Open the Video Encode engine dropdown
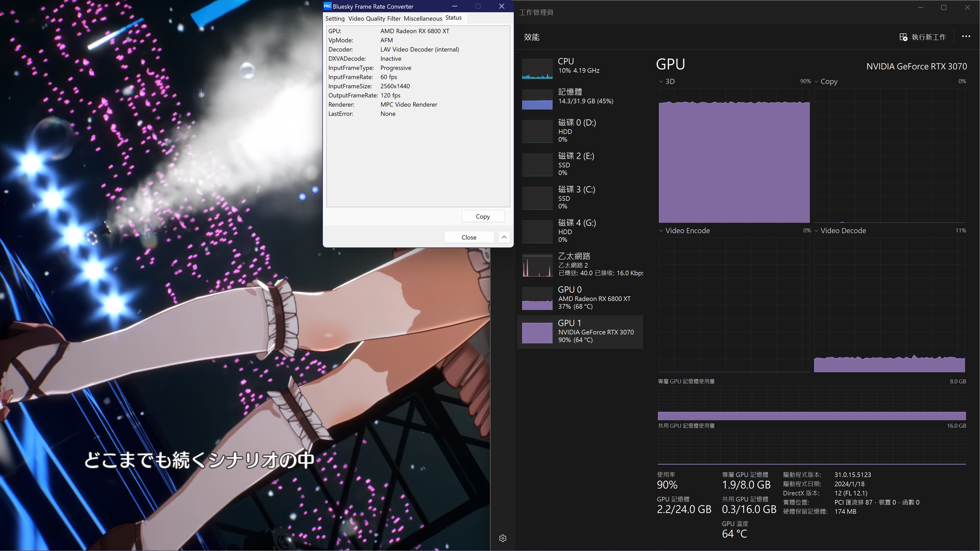The width and height of the screenshot is (980, 551). 685,230
